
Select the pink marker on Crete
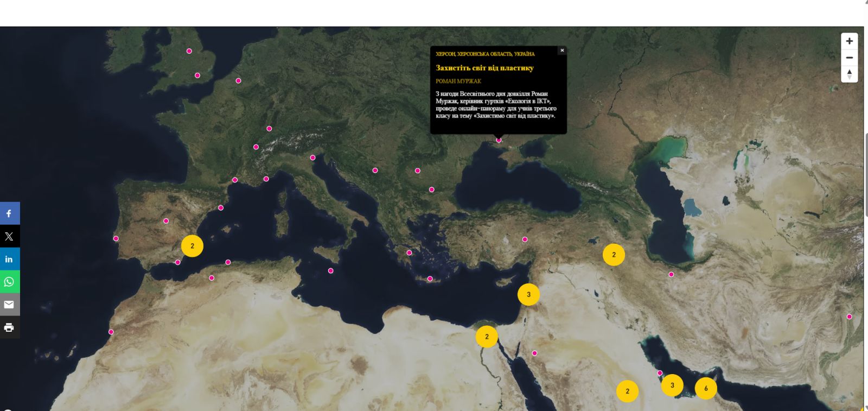(430, 279)
